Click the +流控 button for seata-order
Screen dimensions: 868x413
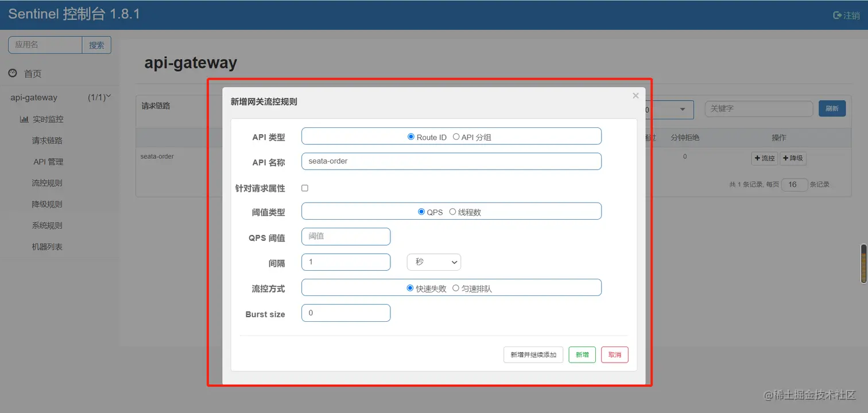(765, 158)
